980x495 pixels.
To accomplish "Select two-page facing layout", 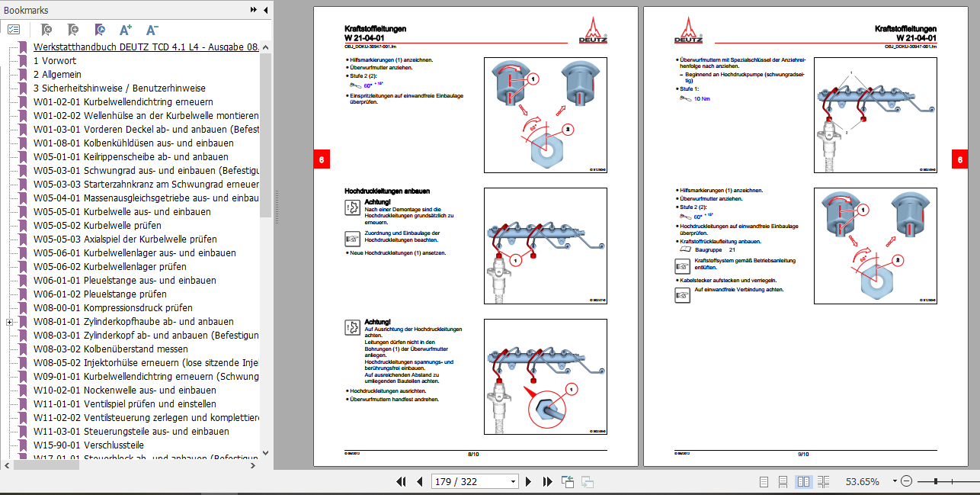I will tap(803, 481).
